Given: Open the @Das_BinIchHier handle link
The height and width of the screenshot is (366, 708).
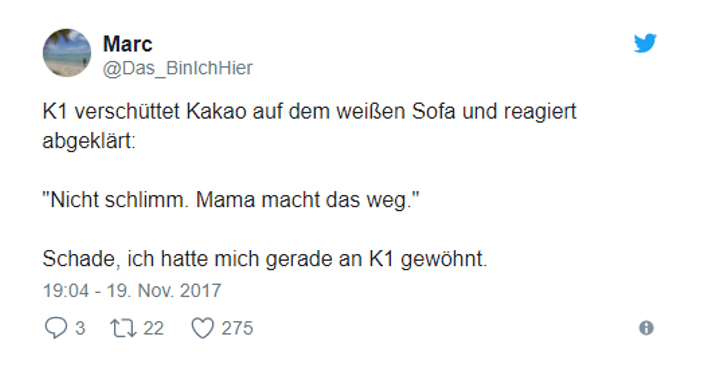Looking at the screenshot, I should point(177,68).
